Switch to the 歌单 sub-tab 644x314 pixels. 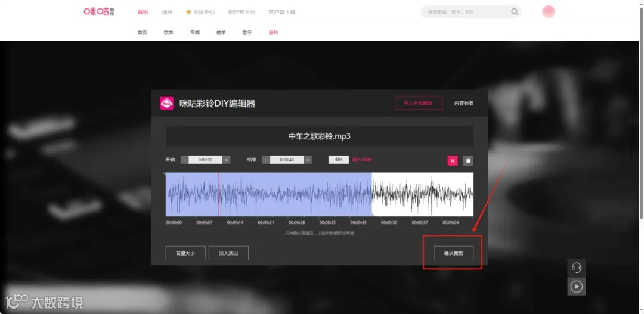point(168,32)
